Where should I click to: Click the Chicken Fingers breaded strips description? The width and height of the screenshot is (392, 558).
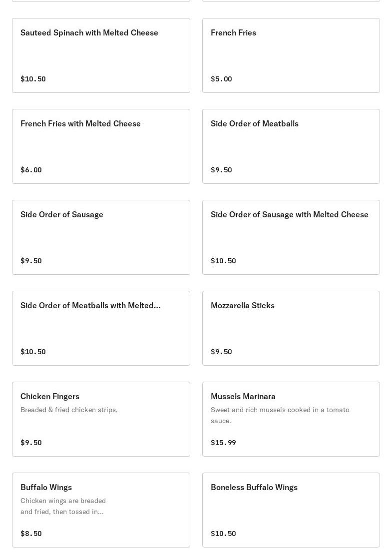pos(69,410)
